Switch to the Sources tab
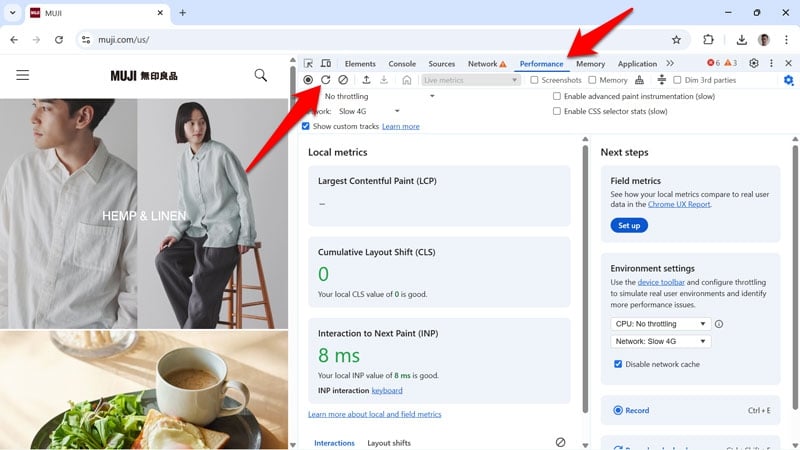Screen dimensions: 800x450 coord(441,64)
